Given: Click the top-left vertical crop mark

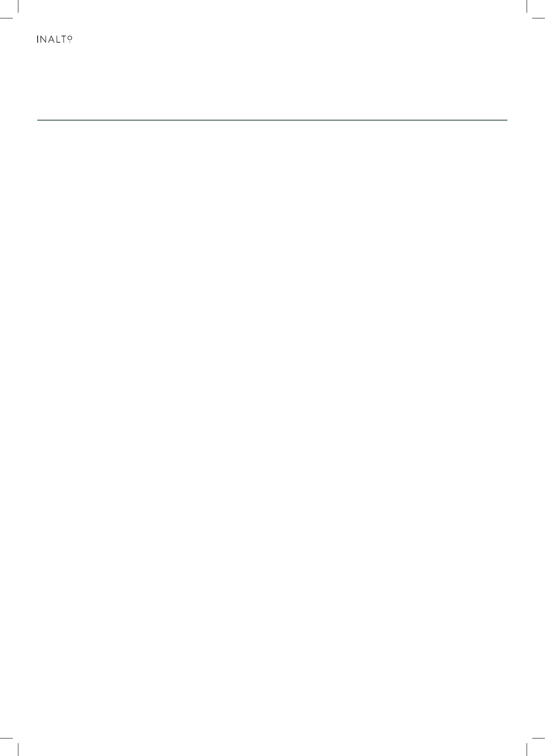Looking at the screenshot, I should (x=18, y=6).
